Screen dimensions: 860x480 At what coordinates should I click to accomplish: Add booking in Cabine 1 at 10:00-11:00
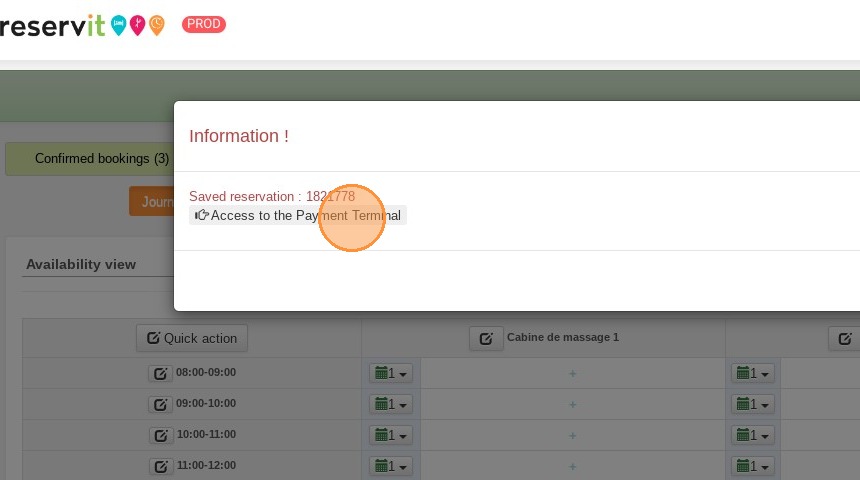tap(573, 436)
